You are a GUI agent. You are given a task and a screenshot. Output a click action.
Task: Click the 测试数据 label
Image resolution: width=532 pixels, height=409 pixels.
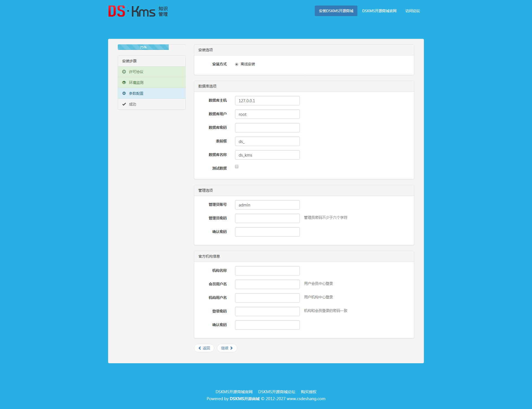click(219, 168)
